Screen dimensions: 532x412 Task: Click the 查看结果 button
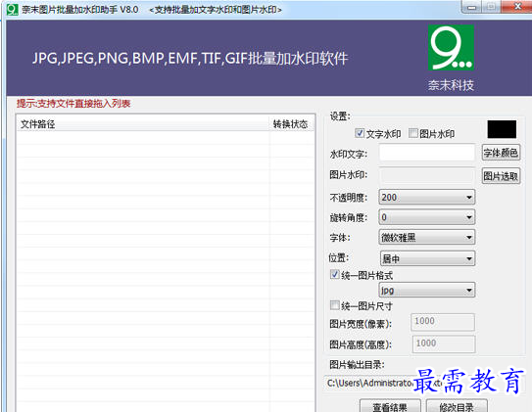390,406
